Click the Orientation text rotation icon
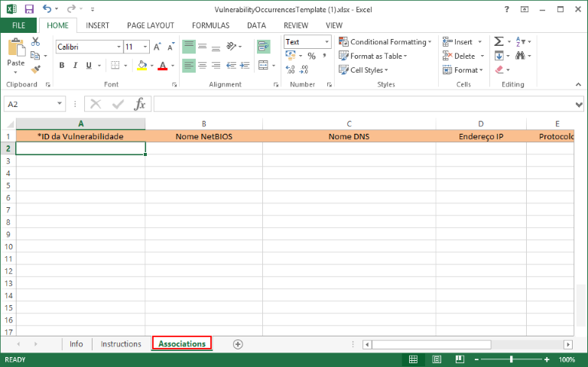The image size is (588, 367). [232, 47]
